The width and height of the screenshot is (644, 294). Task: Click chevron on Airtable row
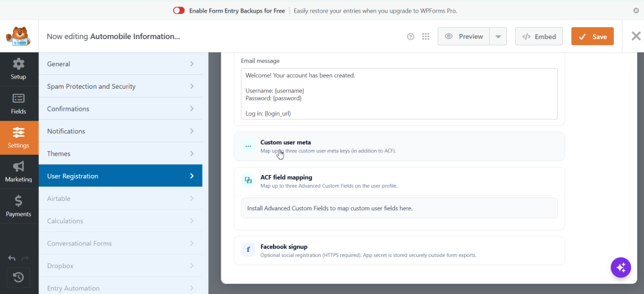click(192, 198)
